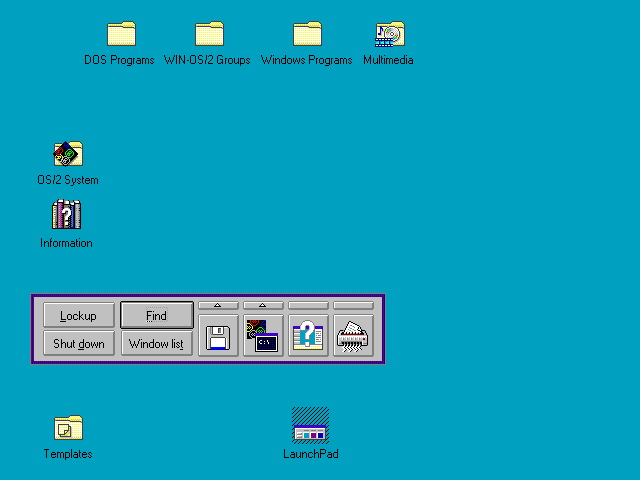Screen dimensions: 640x480
Task: Select the Information bookshelf icon
Action: (67, 214)
